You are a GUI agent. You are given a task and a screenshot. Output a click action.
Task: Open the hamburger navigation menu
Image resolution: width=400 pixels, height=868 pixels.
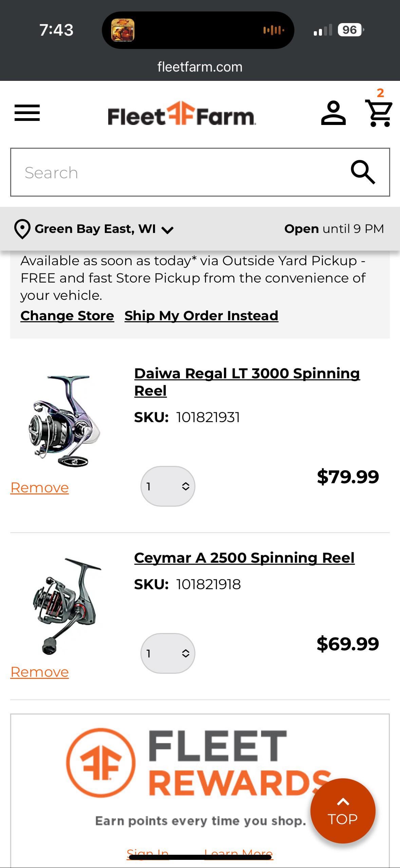pos(27,113)
